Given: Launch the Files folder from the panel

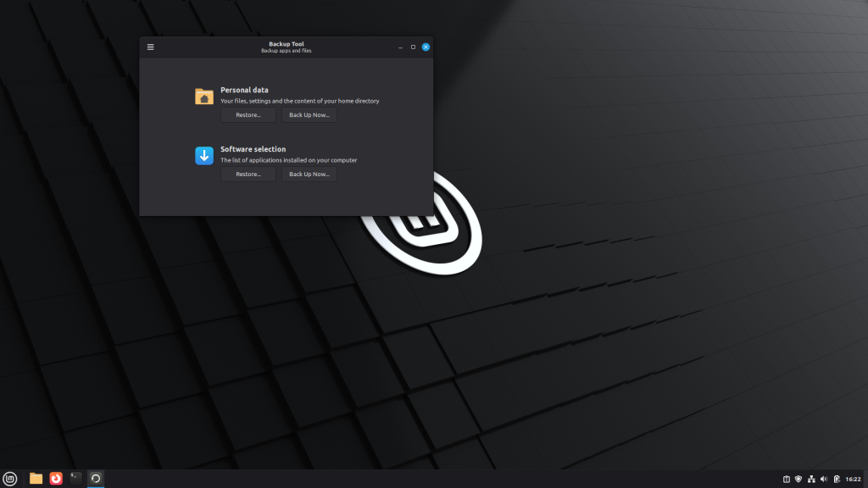Looking at the screenshot, I should (36, 479).
